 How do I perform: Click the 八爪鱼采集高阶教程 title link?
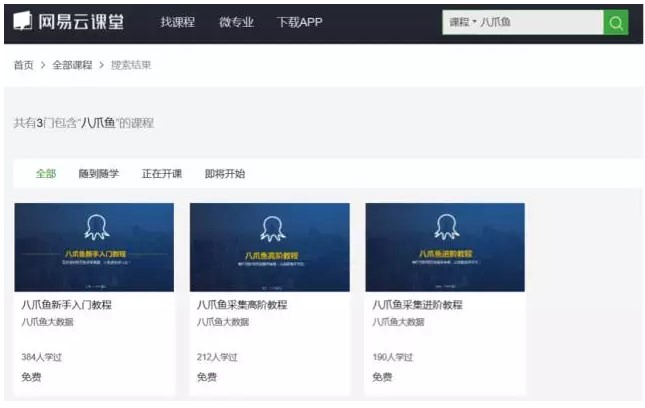point(242,305)
